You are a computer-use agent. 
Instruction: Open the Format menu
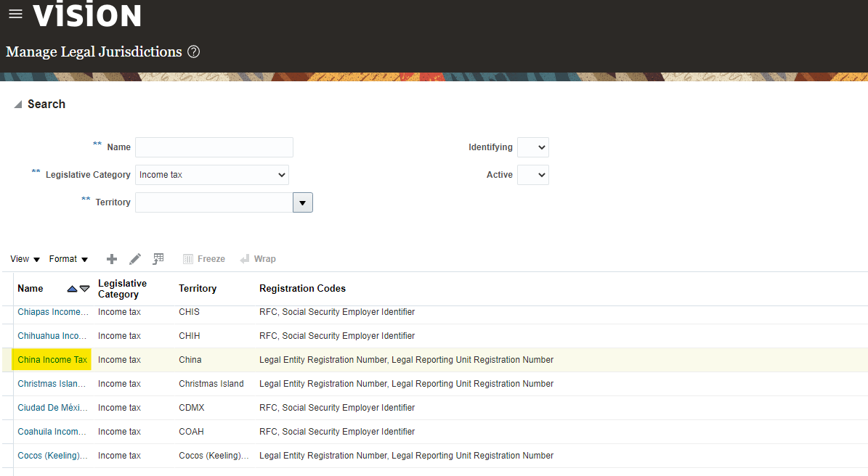pyautogui.click(x=68, y=259)
